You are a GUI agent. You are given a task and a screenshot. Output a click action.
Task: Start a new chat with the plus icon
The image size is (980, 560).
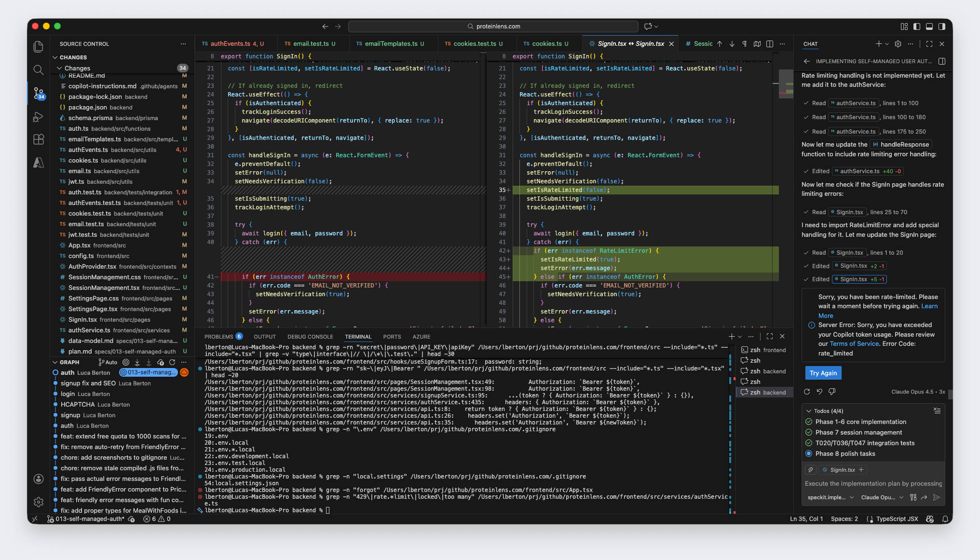878,43
